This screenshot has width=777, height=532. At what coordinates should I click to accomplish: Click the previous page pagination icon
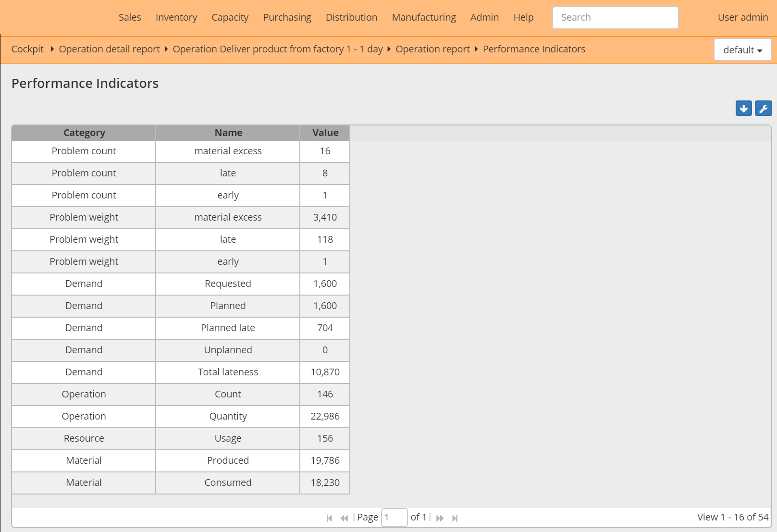click(x=344, y=518)
